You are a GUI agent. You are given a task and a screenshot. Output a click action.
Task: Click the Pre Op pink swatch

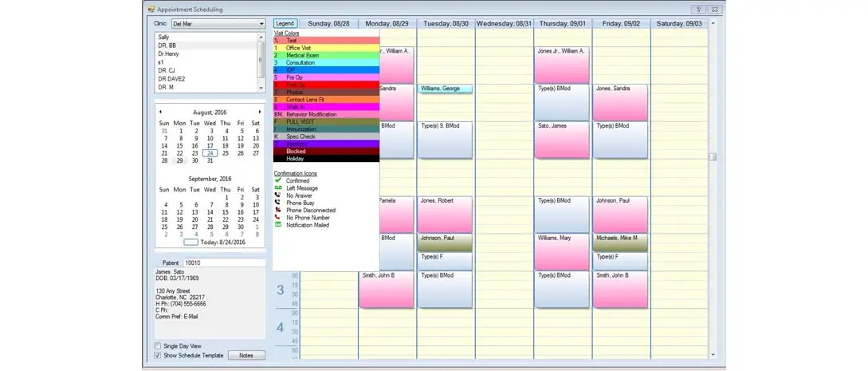[x=327, y=77]
